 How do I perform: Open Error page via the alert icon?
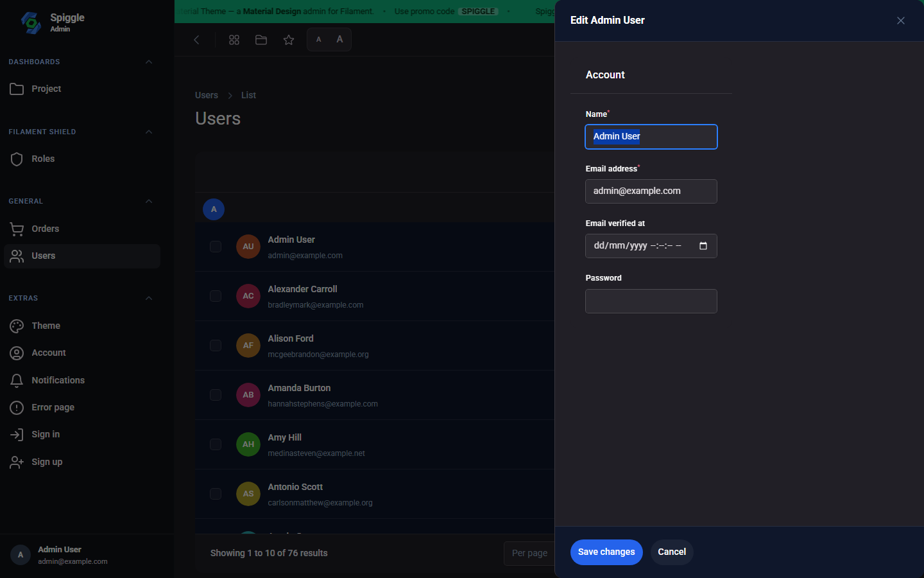click(17, 408)
